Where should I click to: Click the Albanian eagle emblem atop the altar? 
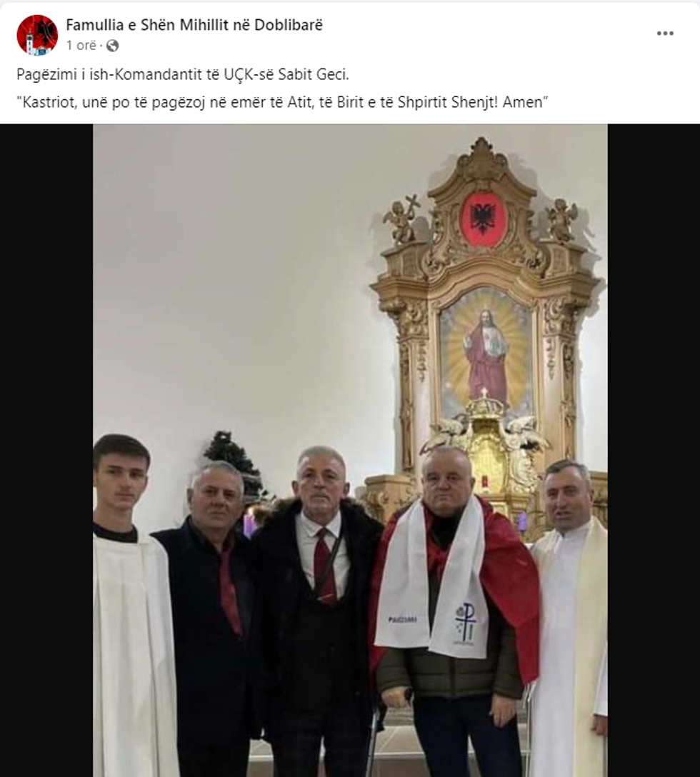tap(481, 219)
